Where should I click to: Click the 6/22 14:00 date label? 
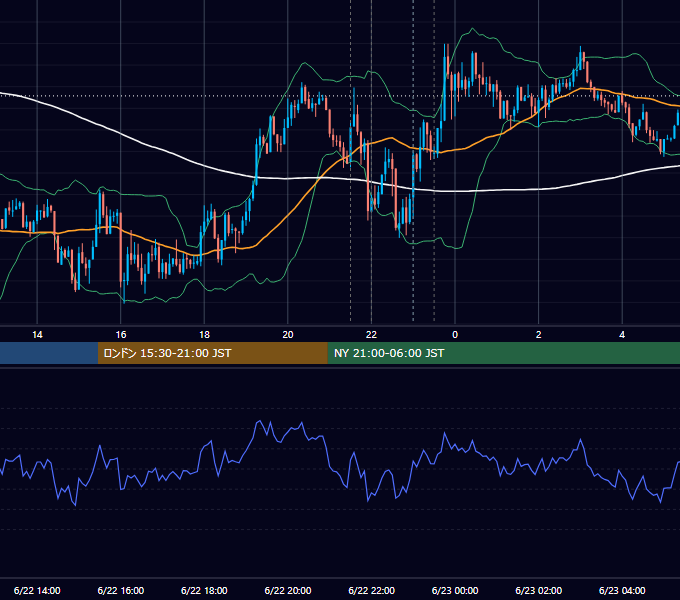click(37, 590)
